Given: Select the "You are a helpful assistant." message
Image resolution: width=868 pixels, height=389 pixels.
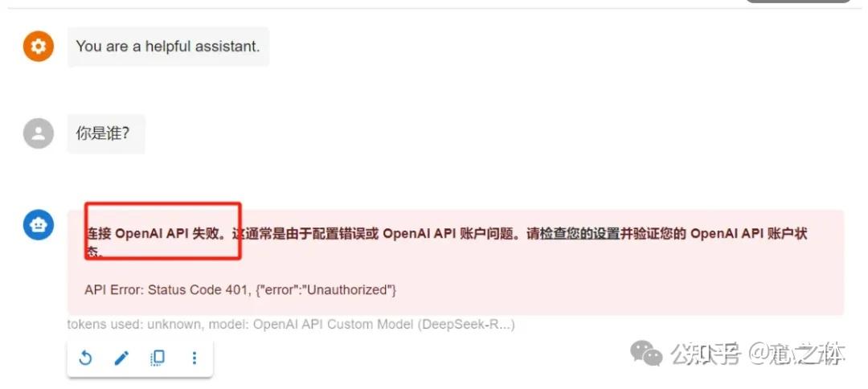Looking at the screenshot, I should point(168,47).
